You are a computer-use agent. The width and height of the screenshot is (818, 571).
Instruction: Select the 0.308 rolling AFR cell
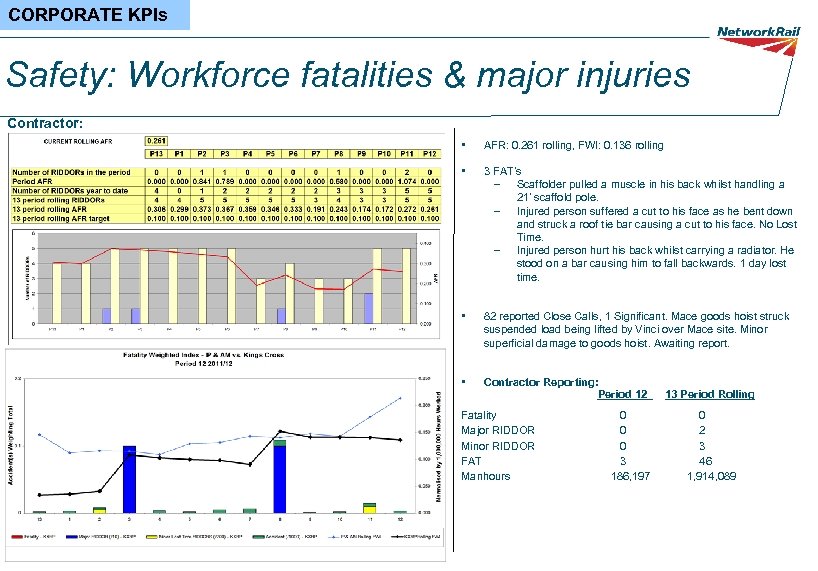tap(156, 209)
